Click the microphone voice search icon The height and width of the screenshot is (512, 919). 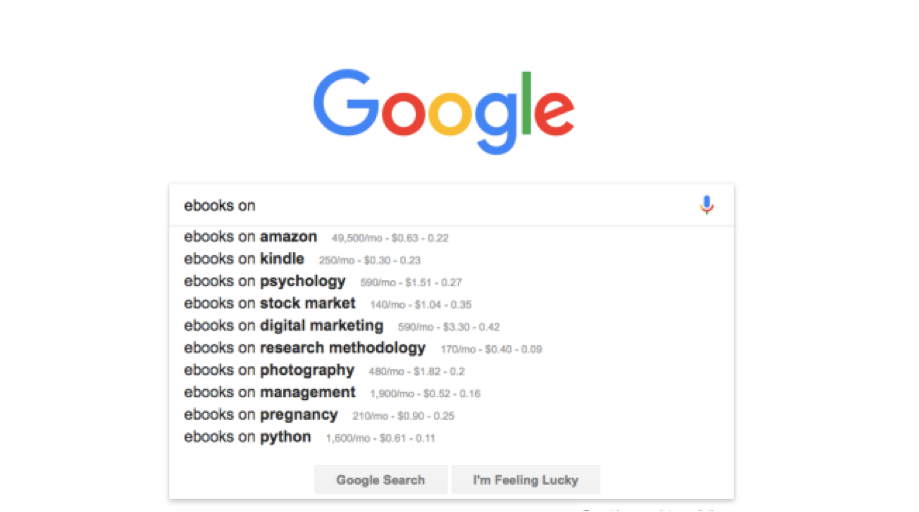[707, 205]
